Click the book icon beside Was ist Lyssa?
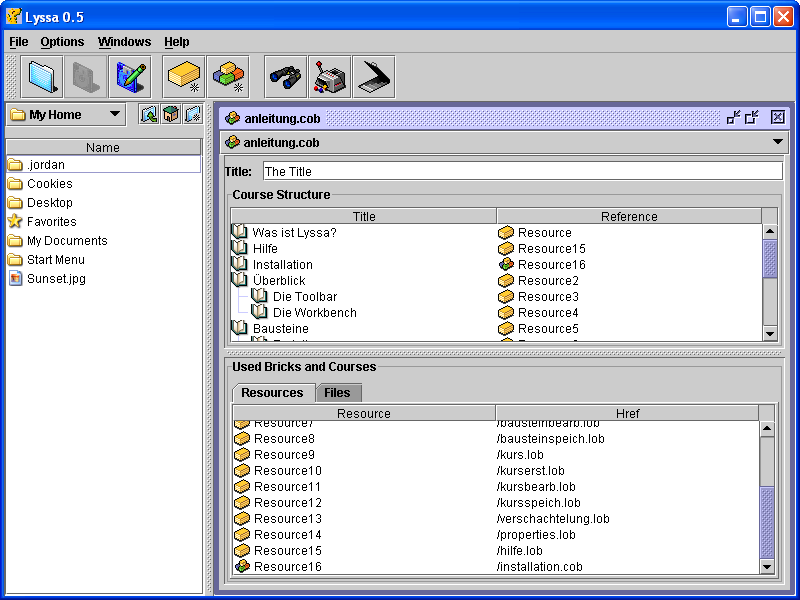The width and height of the screenshot is (800, 600). click(239, 232)
